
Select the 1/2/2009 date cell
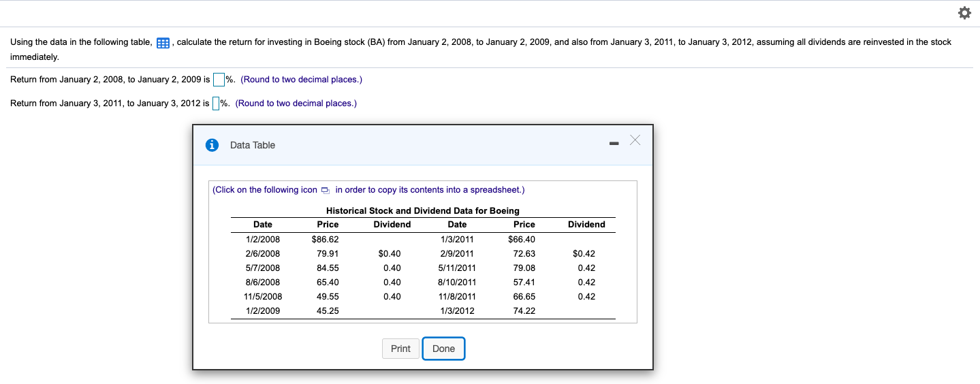(x=263, y=310)
